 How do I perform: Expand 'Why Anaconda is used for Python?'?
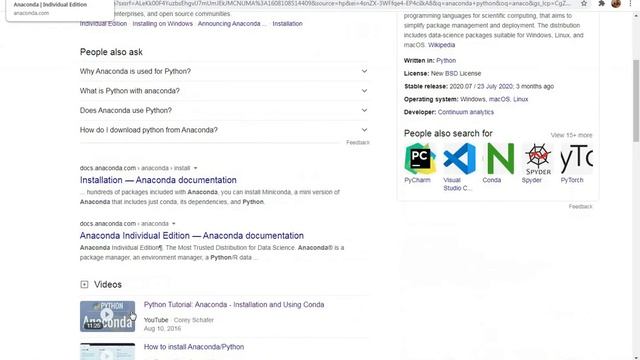click(x=224, y=71)
